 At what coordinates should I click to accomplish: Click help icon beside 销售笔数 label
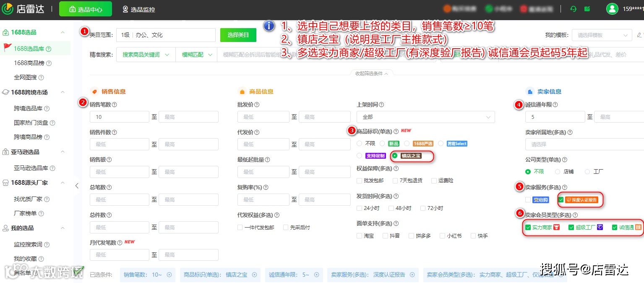pos(115,105)
